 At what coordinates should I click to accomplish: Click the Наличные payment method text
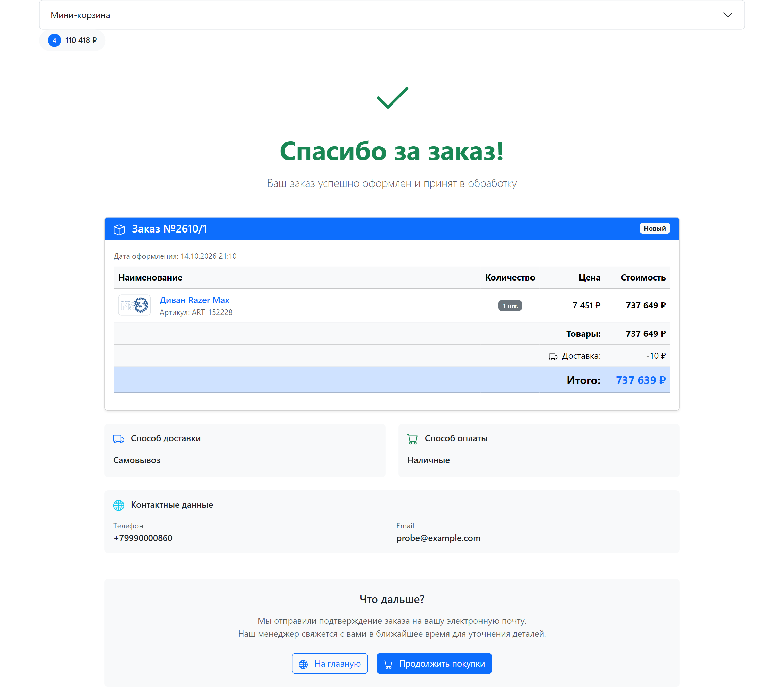coord(428,460)
